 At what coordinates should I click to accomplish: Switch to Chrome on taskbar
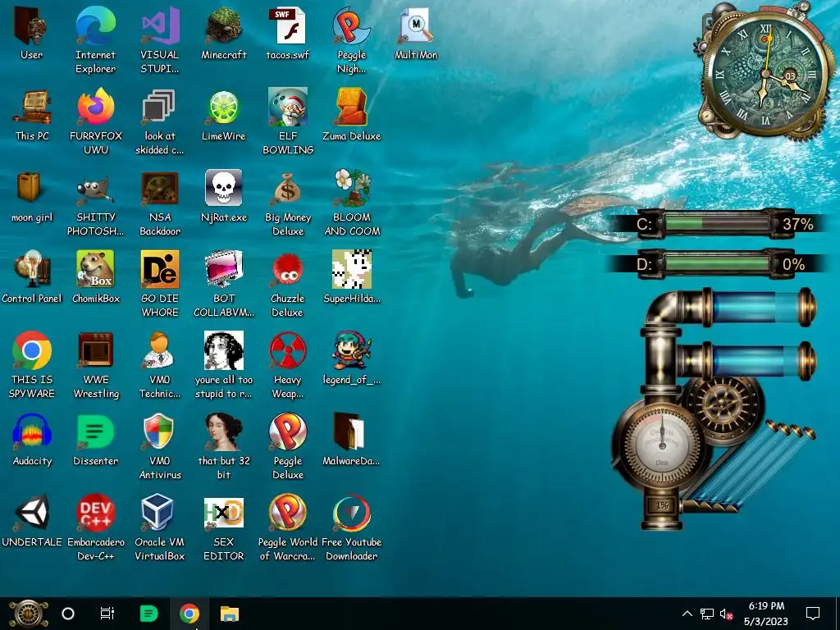189,614
